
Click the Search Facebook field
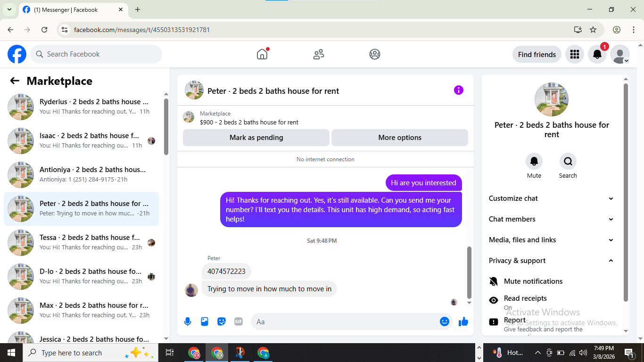[x=96, y=54]
